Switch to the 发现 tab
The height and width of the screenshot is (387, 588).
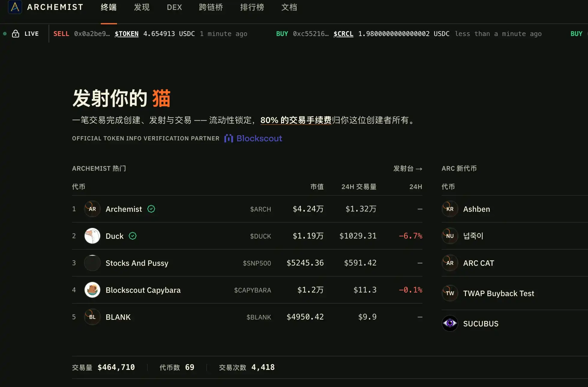[142, 7]
